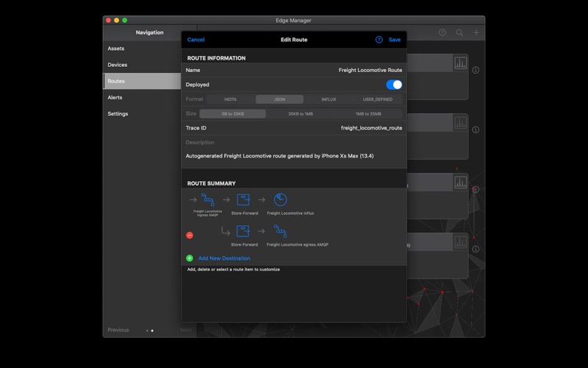Click the ROUTE INFORMATION heading
This screenshot has height=368, width=588.
click(216, 58)
